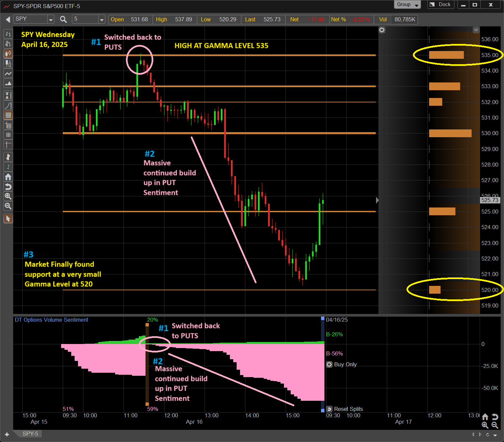This screenshot has height=442, width=504.
Task: Click the B-56% put sentiment label
Action: [x=335, y=353]
